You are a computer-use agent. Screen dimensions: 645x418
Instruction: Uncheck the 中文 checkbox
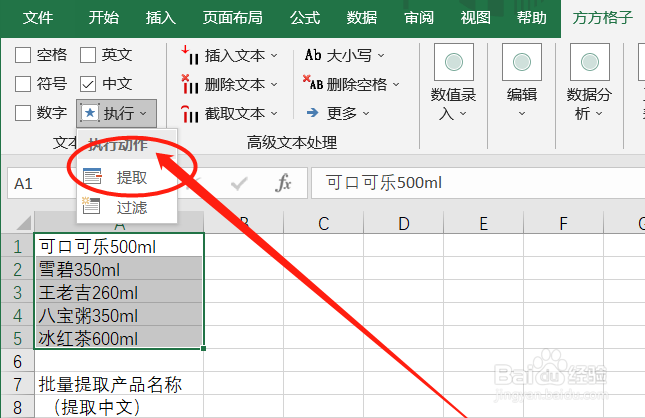click(x=88, y=84)
